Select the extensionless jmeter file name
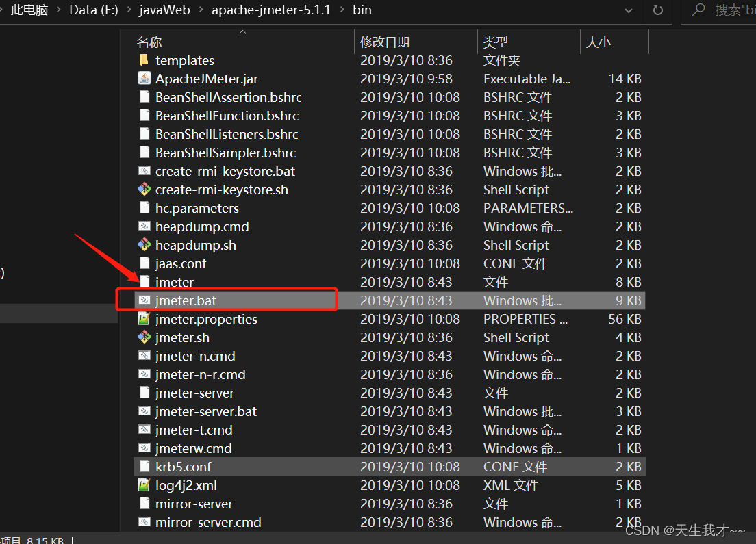Viewport: 756px width, 544px height. pos(175,282)
